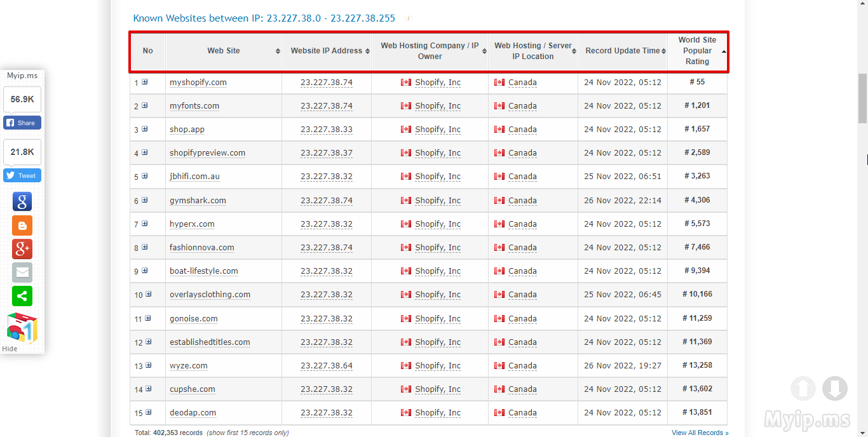Expand row 1 details for myshopify.com
Image resolution: width=868 pixels, height=437 pixels.
(145, 82)
